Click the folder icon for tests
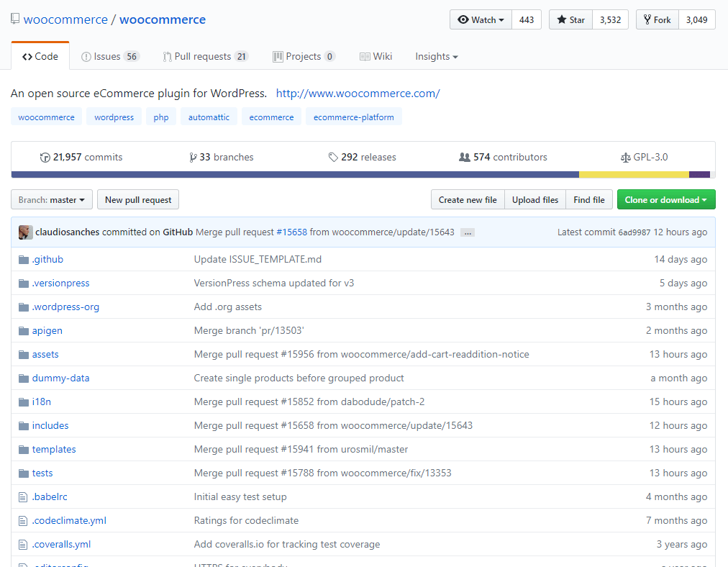The image size is (728, 567). 24,473
